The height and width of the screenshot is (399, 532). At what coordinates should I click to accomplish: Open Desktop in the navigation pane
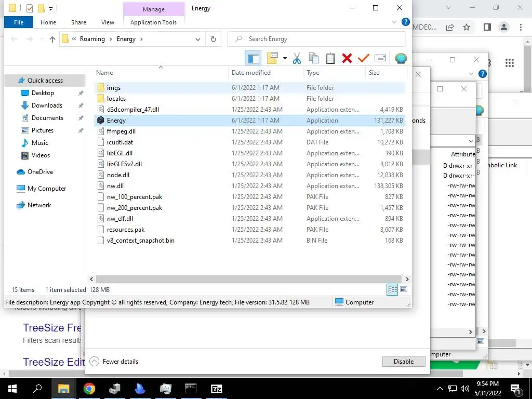43,93
